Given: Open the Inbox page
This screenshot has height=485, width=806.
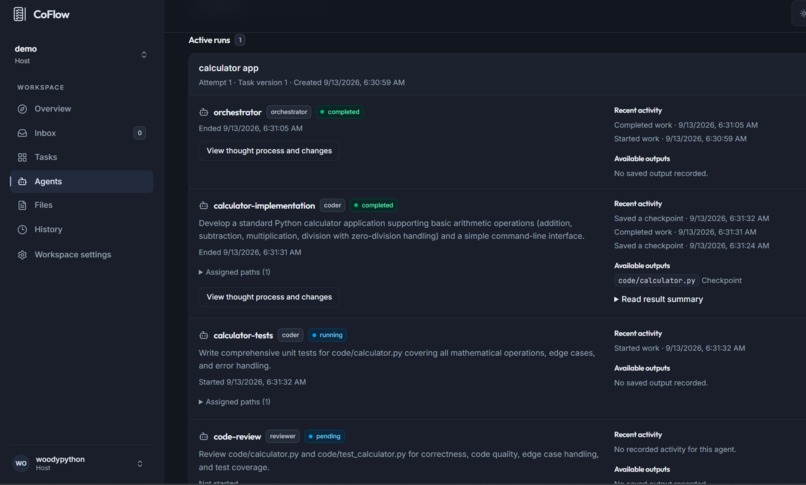Looking at the screenshot, I should click(81, 133).
